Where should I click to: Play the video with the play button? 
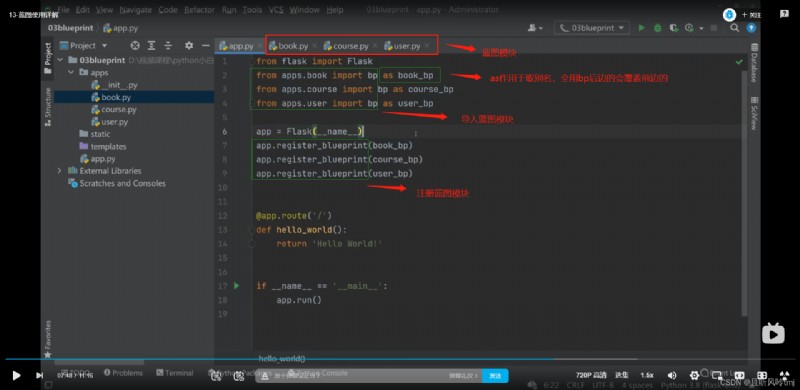click(16, 376)
